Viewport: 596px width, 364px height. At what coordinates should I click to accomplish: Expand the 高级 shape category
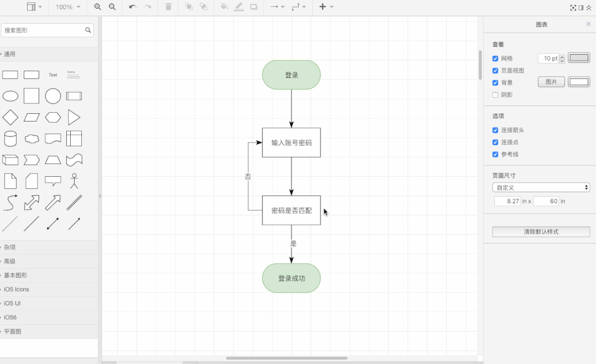click(x=10, y=261)
